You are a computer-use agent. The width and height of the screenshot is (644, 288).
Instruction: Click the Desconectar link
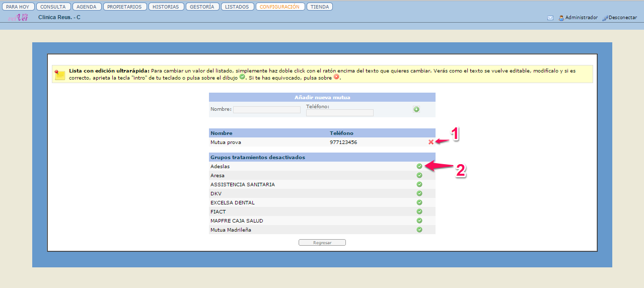(x=622, y=18)
